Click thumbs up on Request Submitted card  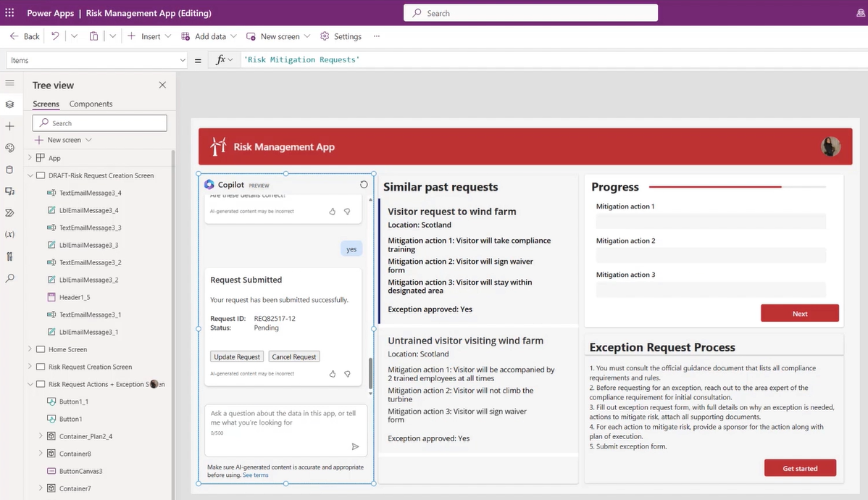pyautogui.click(x=333, y=374)
